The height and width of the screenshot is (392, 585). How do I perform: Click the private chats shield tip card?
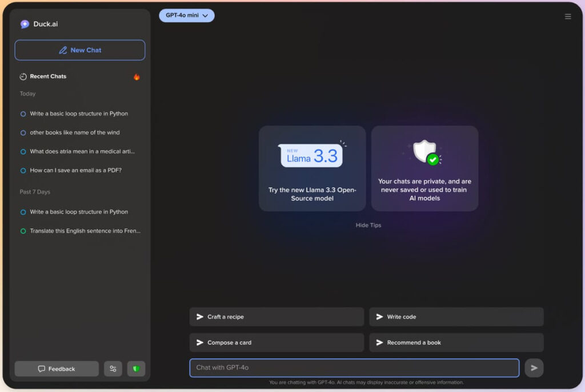coord(424,168)
